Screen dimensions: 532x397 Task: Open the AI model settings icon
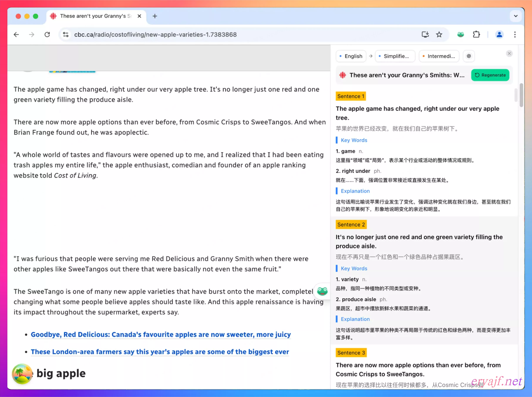pyautogui.click(x=469, y=56)
